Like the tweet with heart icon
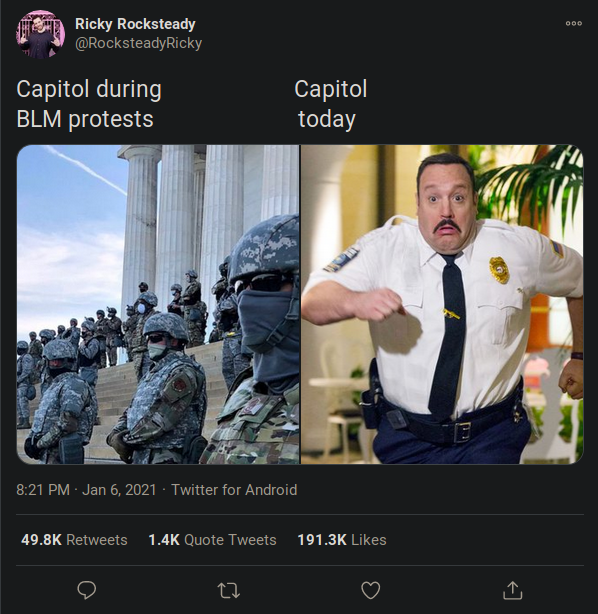The image size is (598, 614). click(370, 591)
